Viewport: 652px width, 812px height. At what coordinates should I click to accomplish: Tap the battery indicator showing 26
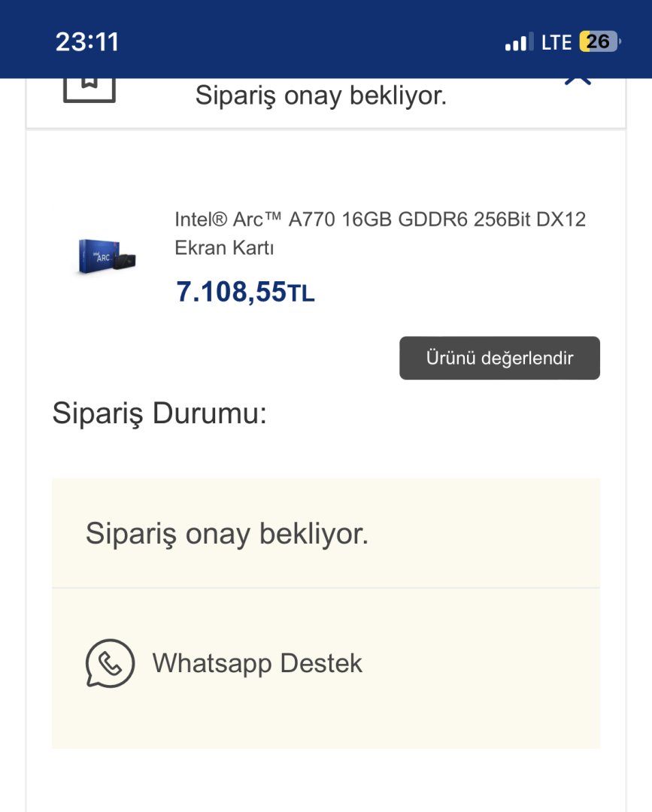click(x=599, y=41)
